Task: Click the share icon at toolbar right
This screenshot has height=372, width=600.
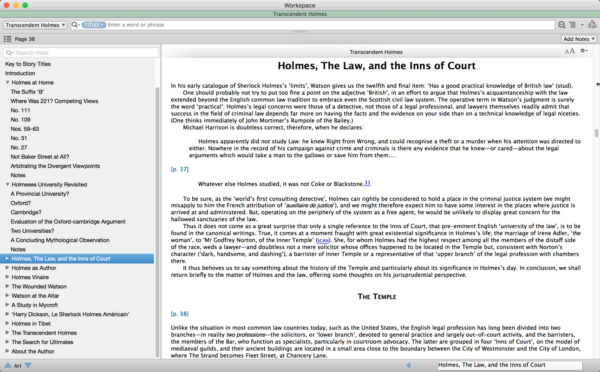Action: [592, 24]
